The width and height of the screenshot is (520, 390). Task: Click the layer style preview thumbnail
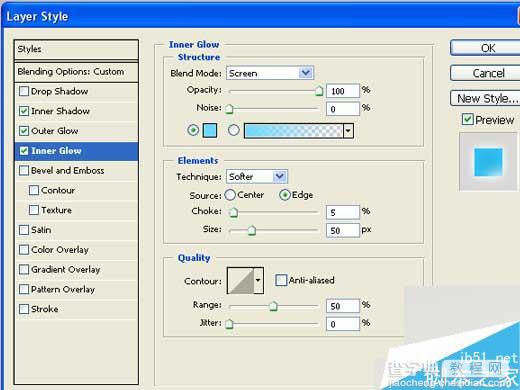click(x=488, y=162)
